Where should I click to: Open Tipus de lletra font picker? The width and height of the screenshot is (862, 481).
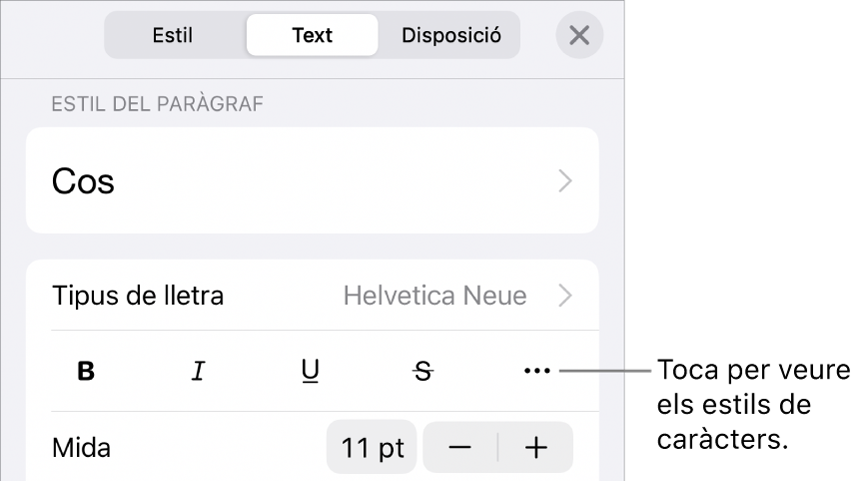tap(312, 296)
